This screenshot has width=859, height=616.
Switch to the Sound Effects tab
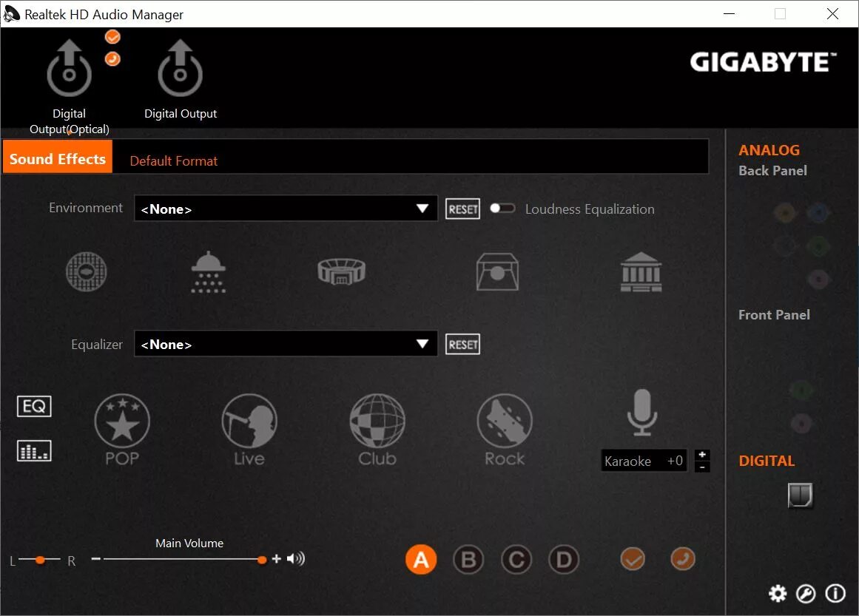click(58, 158)
